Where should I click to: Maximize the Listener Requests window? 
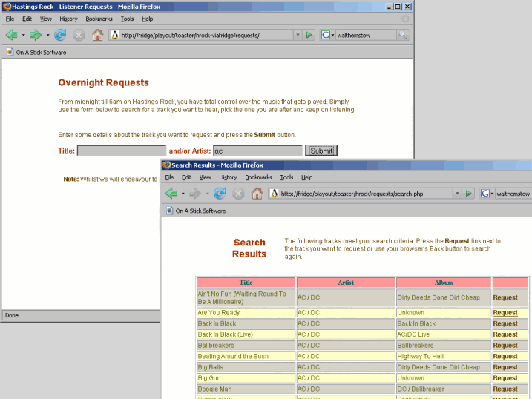pos(398,7)
